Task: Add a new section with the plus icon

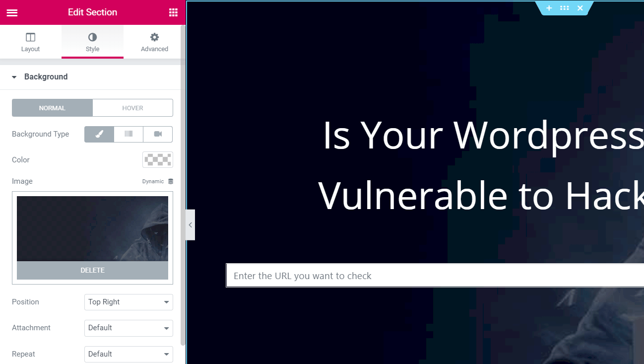Action: coord(549,8)
